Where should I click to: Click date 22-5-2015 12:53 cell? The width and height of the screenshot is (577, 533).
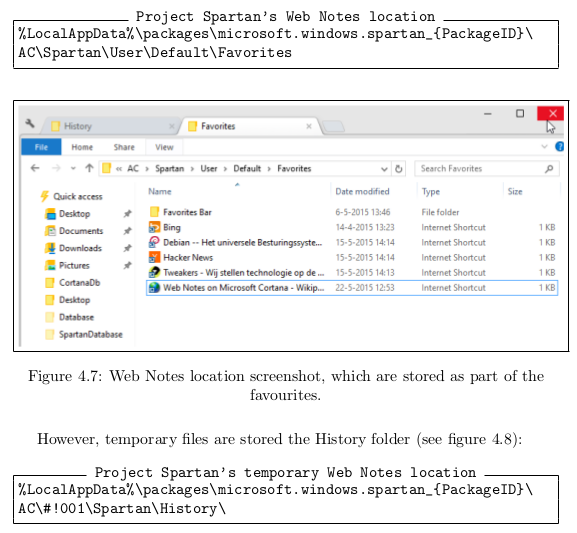point(365,287)
